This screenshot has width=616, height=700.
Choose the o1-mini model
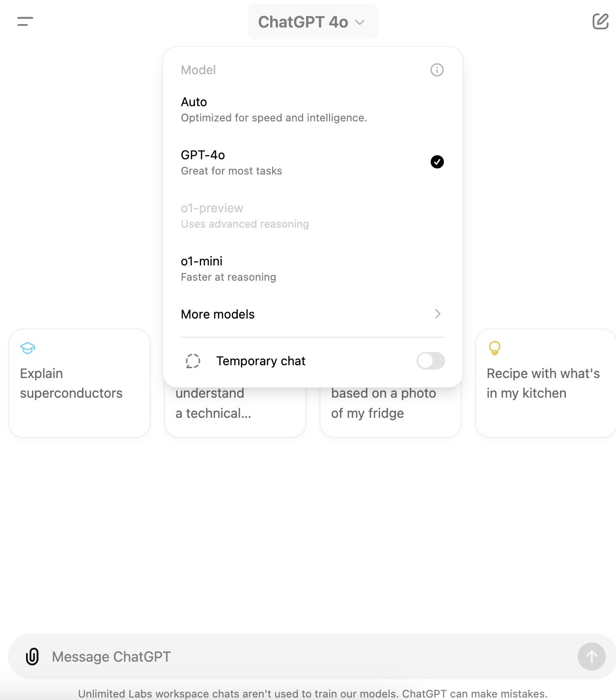[313, 269]
